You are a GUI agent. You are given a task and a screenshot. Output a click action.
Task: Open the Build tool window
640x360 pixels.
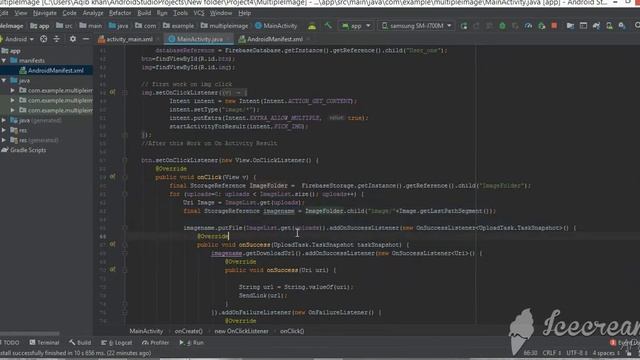tap(80, 342)
